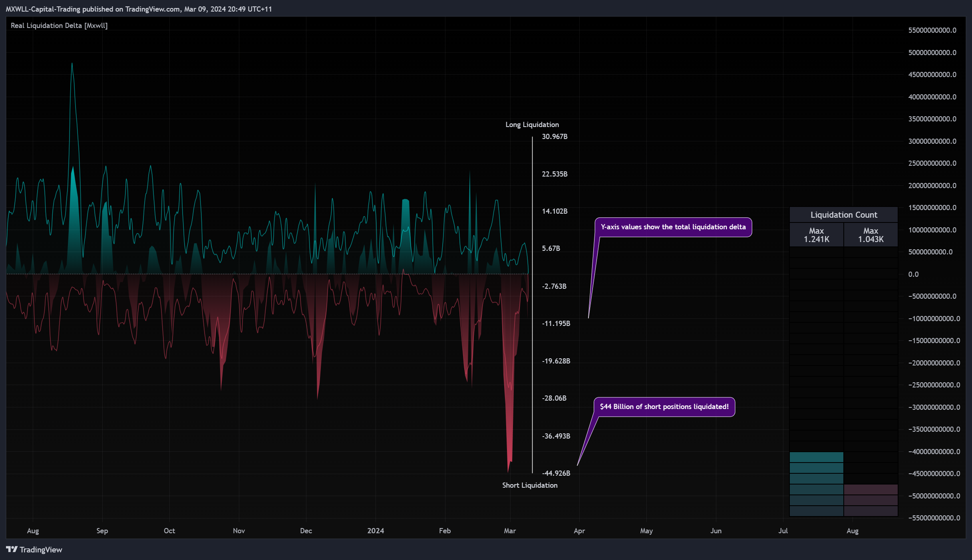The width and height of the screenshot is (972, 560).
Task: Click the −30000000000.0 price axis label
Action: 934,407
